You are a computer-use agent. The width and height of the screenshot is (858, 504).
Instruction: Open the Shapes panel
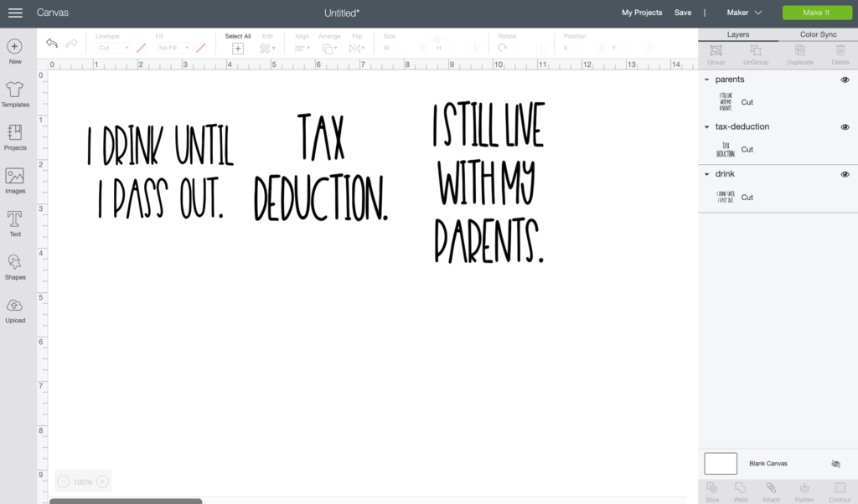15,267
